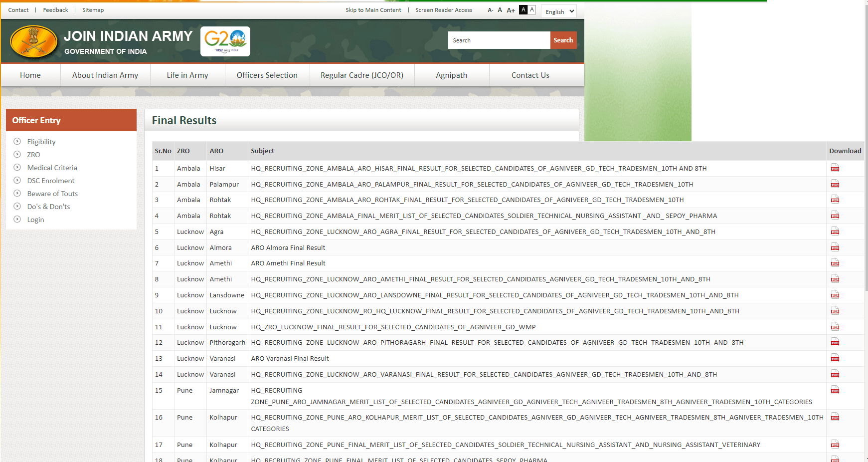Open PDF for ARO Varanasi Final Result

click(x=835, y=358)
